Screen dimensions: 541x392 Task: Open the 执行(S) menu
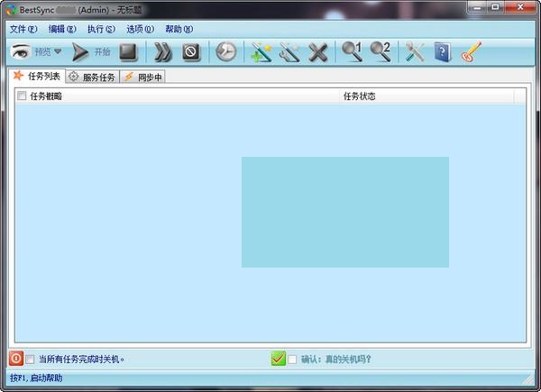click(101, 30)
